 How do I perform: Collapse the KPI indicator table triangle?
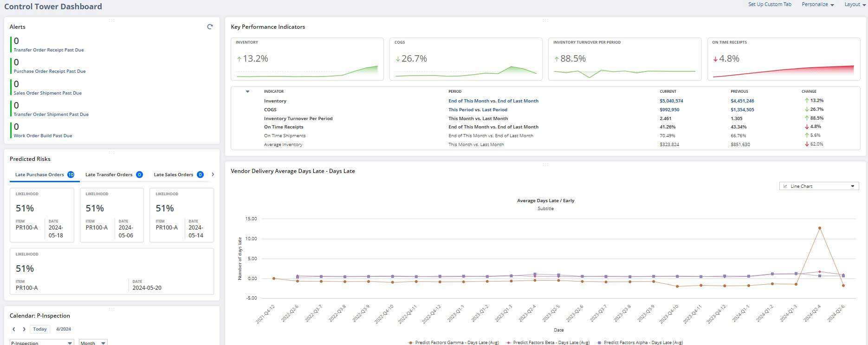pos(247,91)
